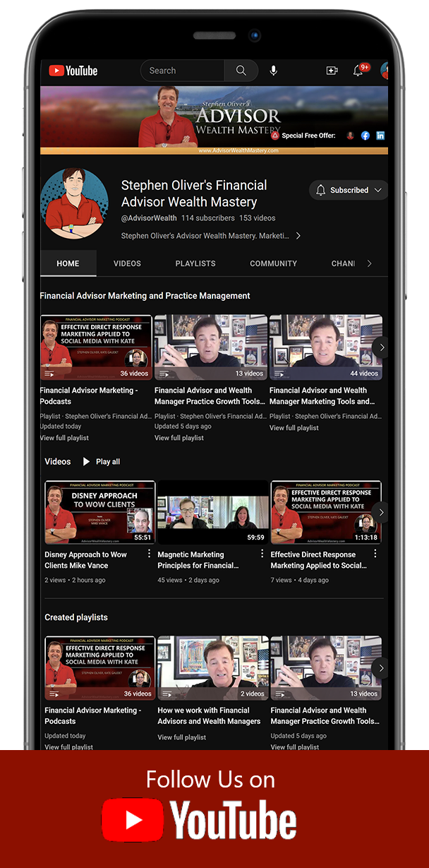Show next videos in Videos row
Image resolution: width=429 pixels, height=868 pixels.
click(x=381, y=512)
